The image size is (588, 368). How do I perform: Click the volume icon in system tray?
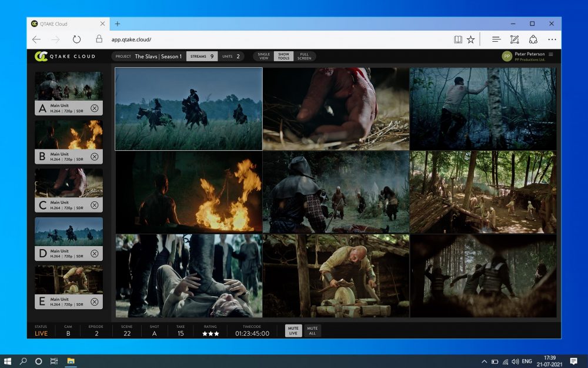point(515,362)
